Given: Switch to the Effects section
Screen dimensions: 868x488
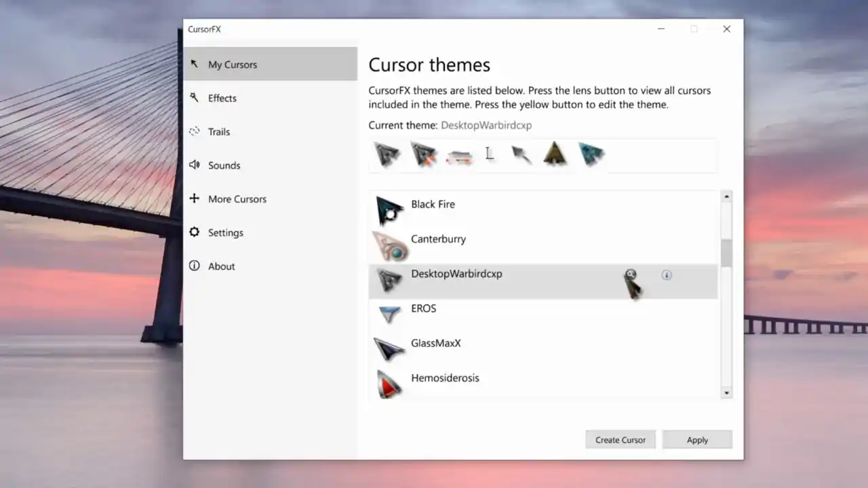Looking at the screenshot, I should [270, 98].
